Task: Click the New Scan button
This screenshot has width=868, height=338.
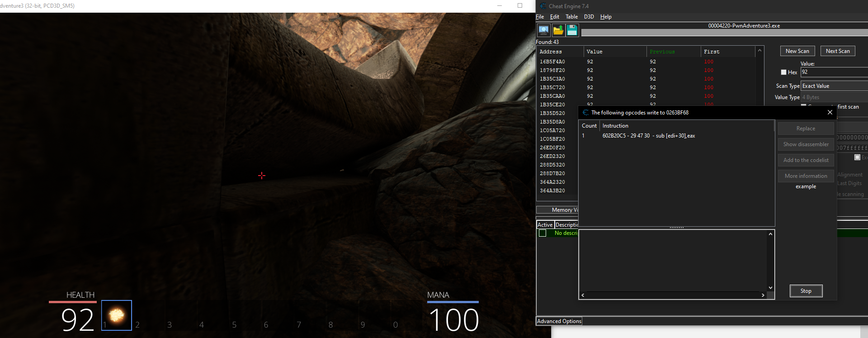Action: coord(797,51)
